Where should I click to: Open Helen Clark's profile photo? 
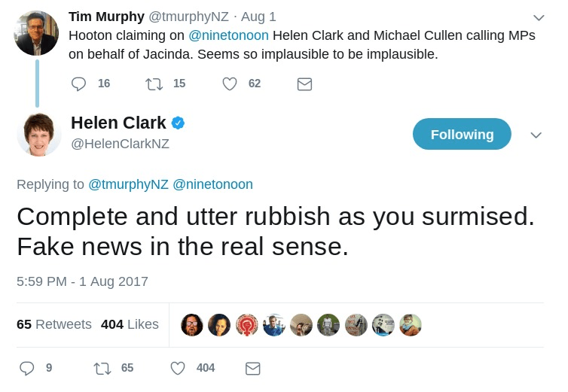click(39, 135)
